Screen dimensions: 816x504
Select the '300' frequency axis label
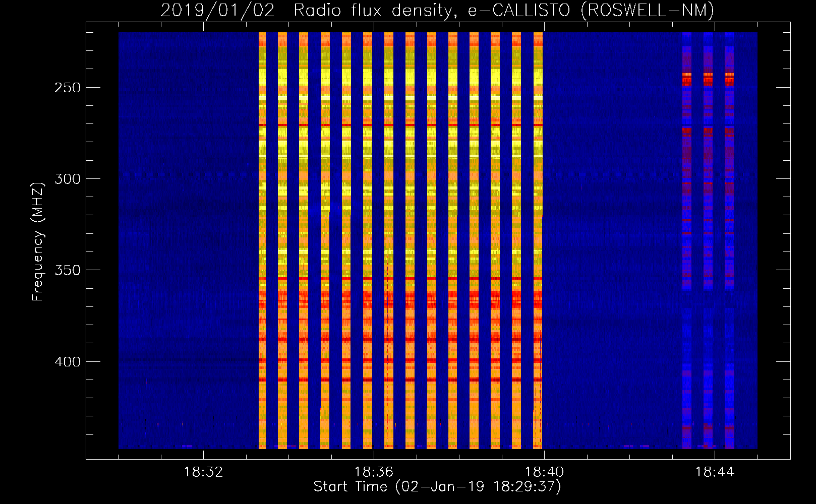coord(68,179)
